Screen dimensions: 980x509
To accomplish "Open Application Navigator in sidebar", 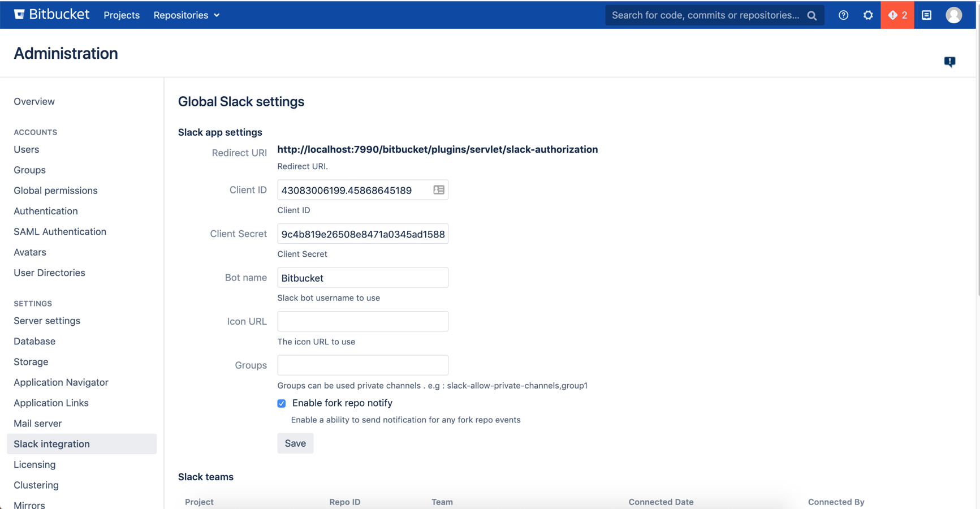I will 61,382.
